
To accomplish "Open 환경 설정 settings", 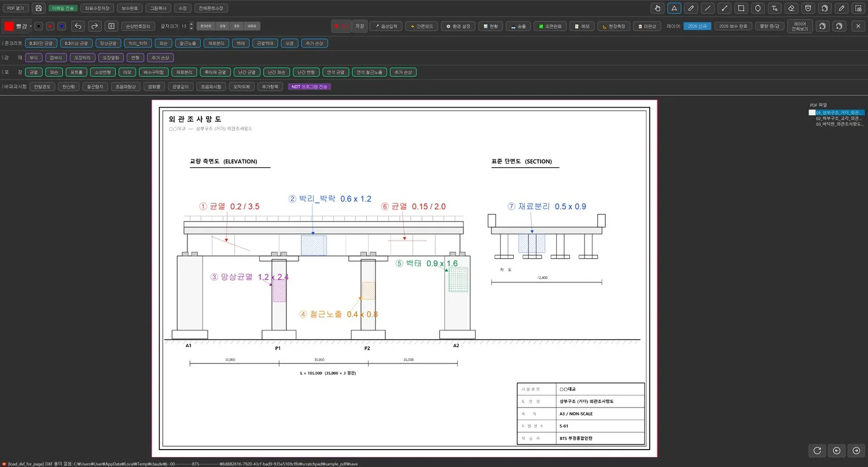I will [x=458, y=26].
